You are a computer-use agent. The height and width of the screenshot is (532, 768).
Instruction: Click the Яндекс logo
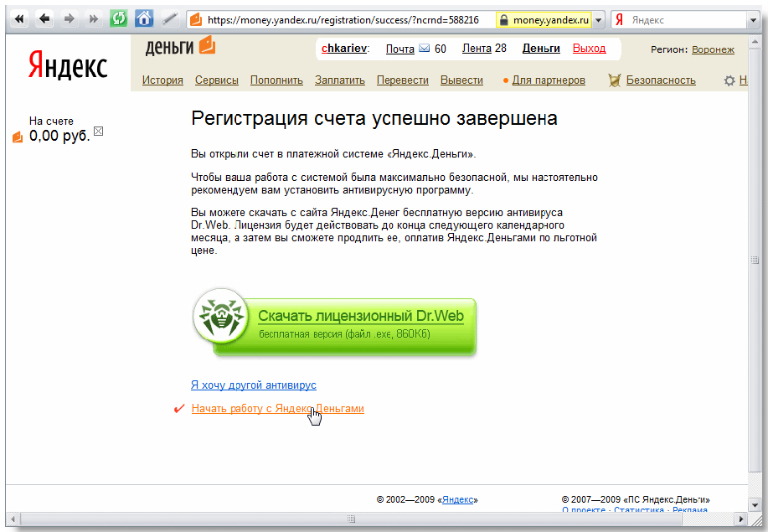pos(68,65)
